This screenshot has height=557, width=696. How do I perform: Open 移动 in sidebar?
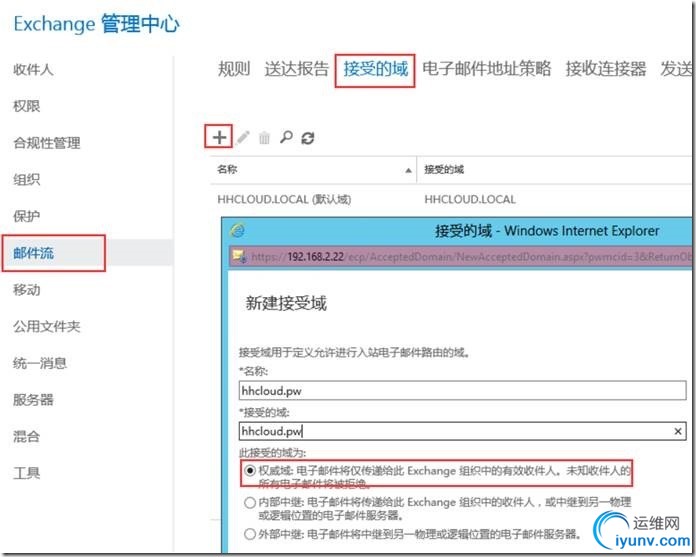pyautogui.click(x=27, y=290)
